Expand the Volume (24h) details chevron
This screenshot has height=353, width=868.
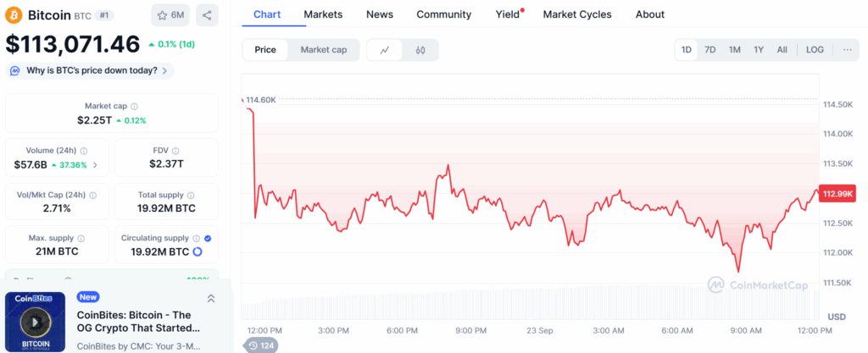95,165
